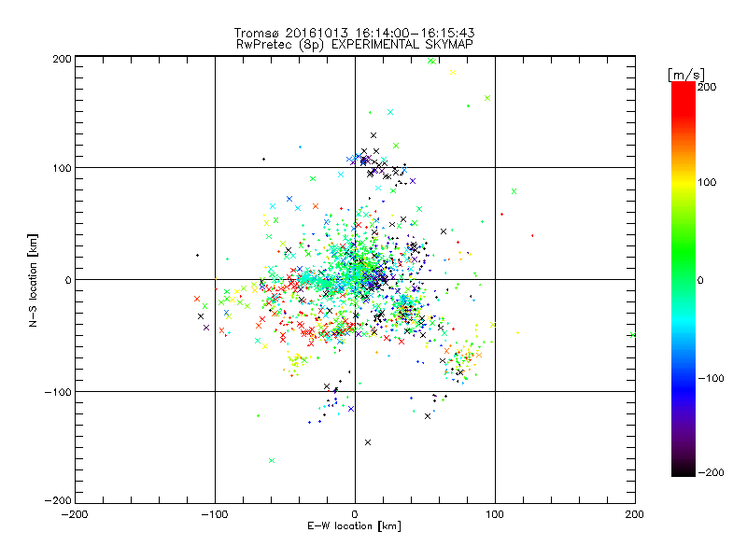Click the y-axis tick label '-200'
This screenshot has width=747, height=560.
[58, 500]
